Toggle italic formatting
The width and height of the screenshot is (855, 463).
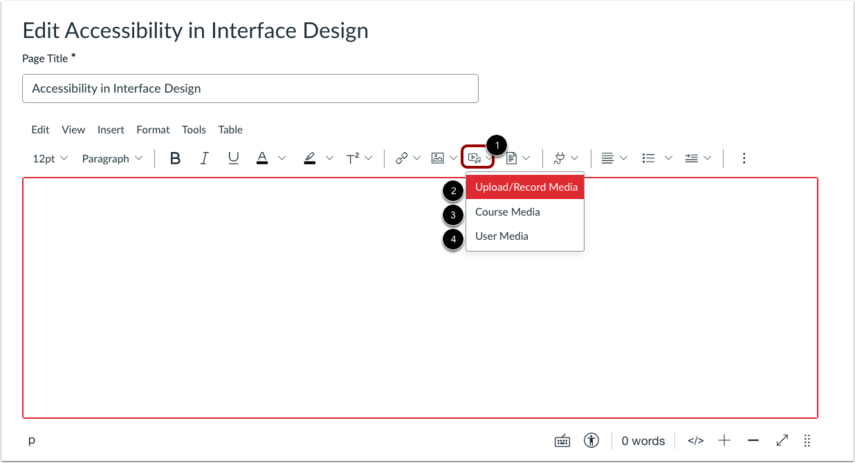[x=204, y=158]
